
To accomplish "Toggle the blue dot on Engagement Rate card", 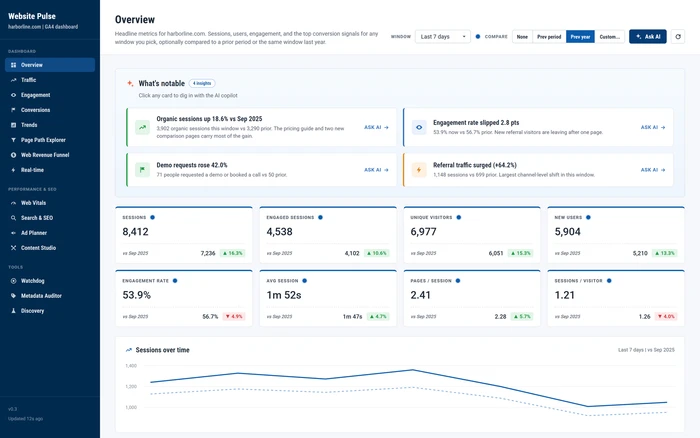I will coord(175,281).
